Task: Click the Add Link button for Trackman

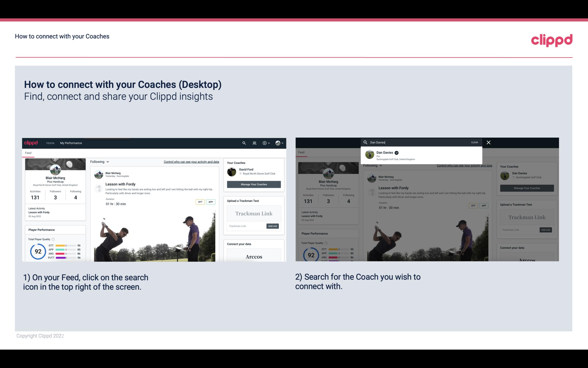Action: (273, 226)
